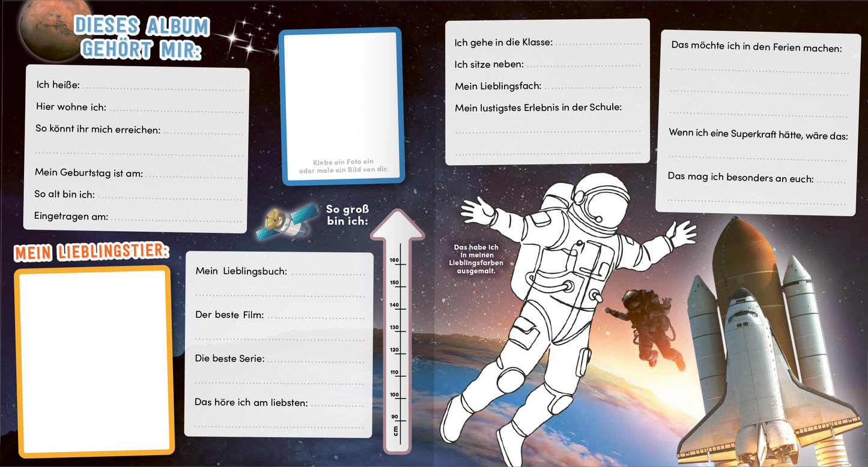Click the dotted line after 'Mein Lieblingsbuch:'

click(327, 275)
